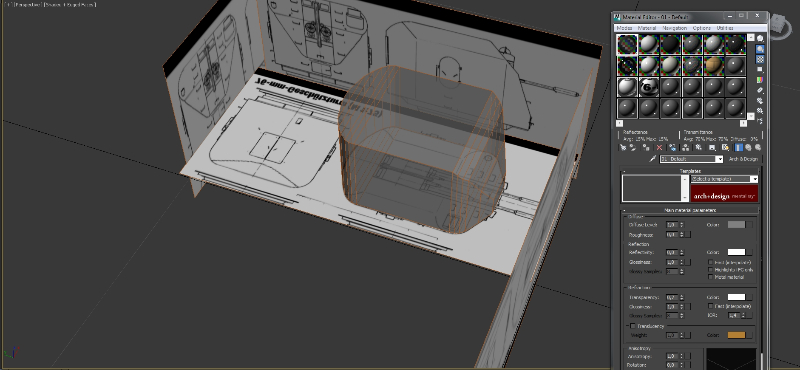Click the Arch & Design material type button
This screenshot has width=800, height=370.
click(743, 159)
